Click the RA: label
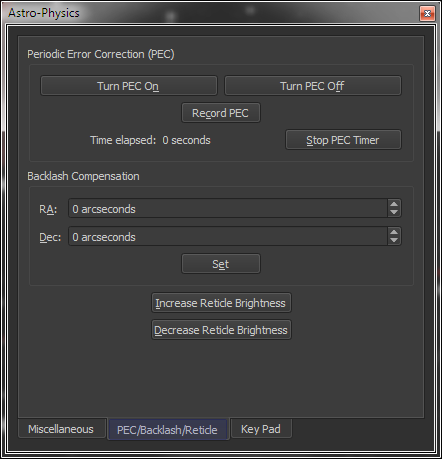 point(48,209)
